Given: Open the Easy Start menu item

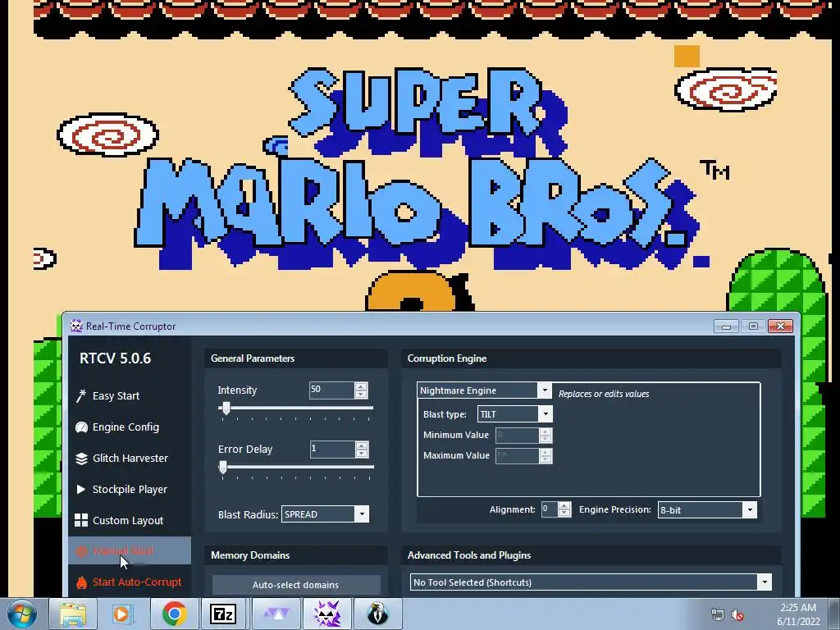Looking at the screenshot, I should [130, 396].
